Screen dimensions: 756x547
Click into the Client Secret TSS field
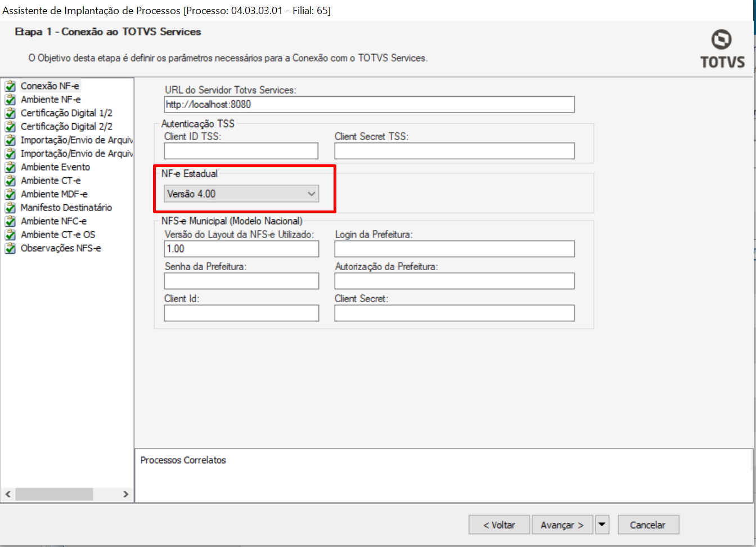pyautogui.click(x=454, y=151)
